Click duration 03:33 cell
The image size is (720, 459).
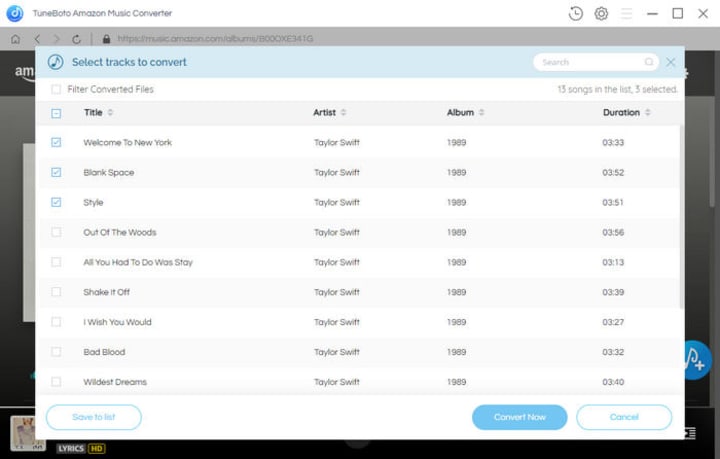tap(613, 142)
